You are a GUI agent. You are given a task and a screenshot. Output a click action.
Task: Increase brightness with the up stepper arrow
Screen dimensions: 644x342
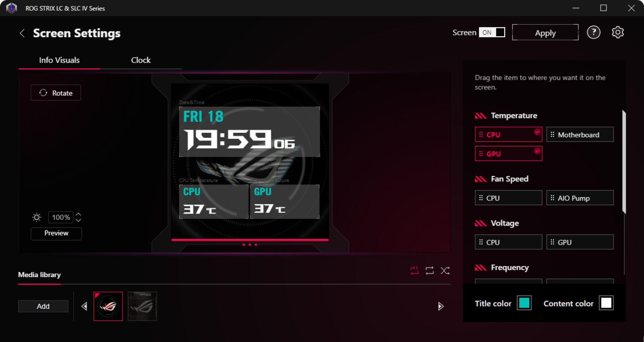78,214
